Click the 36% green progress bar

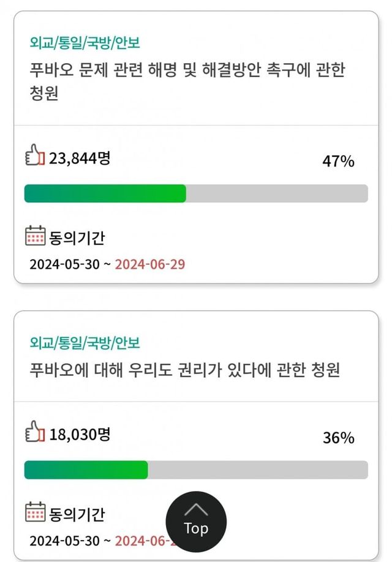tap(86, 470)
